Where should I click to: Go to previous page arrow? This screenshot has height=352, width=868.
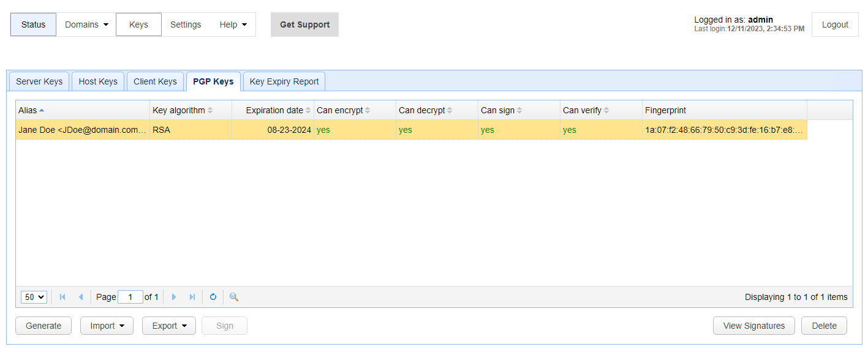(81, 297)
